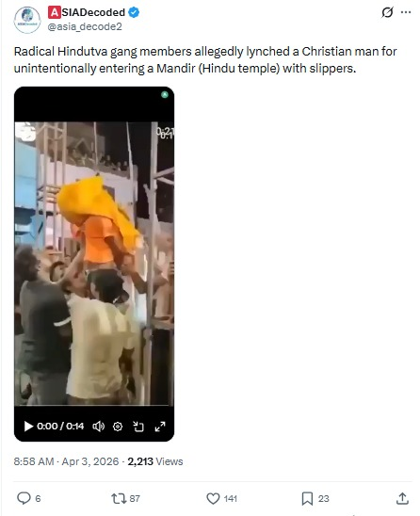The height and width of the screenshot is (516, 420).
Task: Bookmark this post
Action: pyautogui.click(x=307, y=498)
